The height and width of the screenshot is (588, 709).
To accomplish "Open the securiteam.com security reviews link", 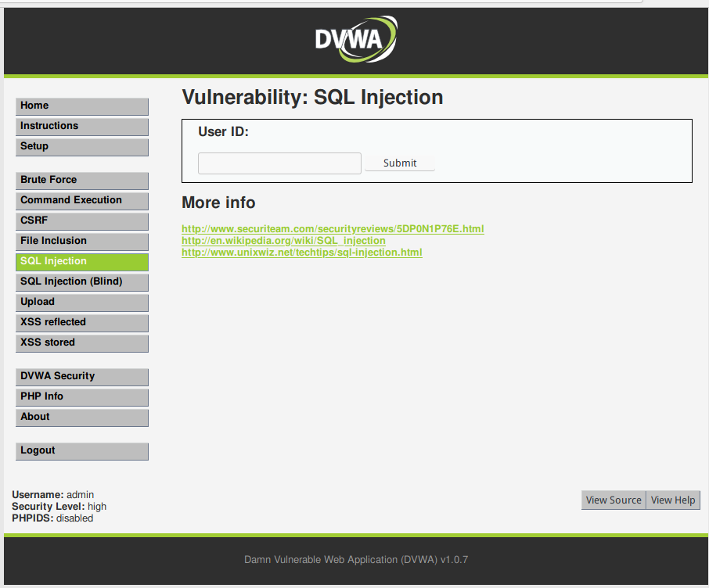I will (333, 229).
